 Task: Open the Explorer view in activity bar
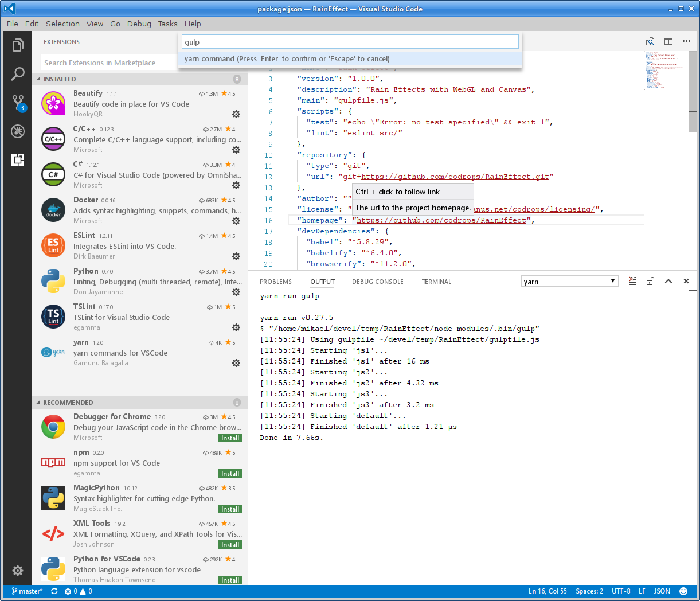pyautogui.click(x=18, y=45)
